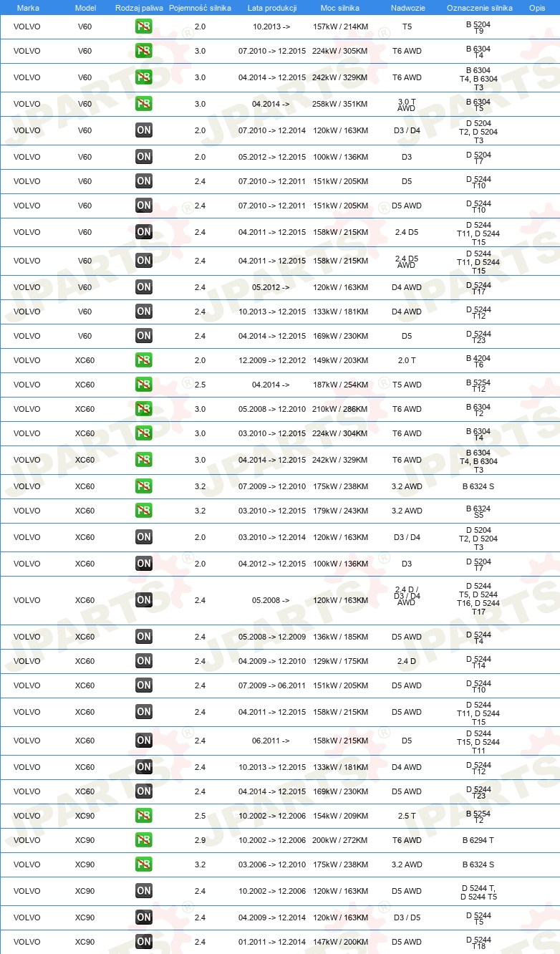This screenshot has width=560, height=954.
Task: Click the 'B 6294 T' engine code cell
Action: tap(478, 840)
